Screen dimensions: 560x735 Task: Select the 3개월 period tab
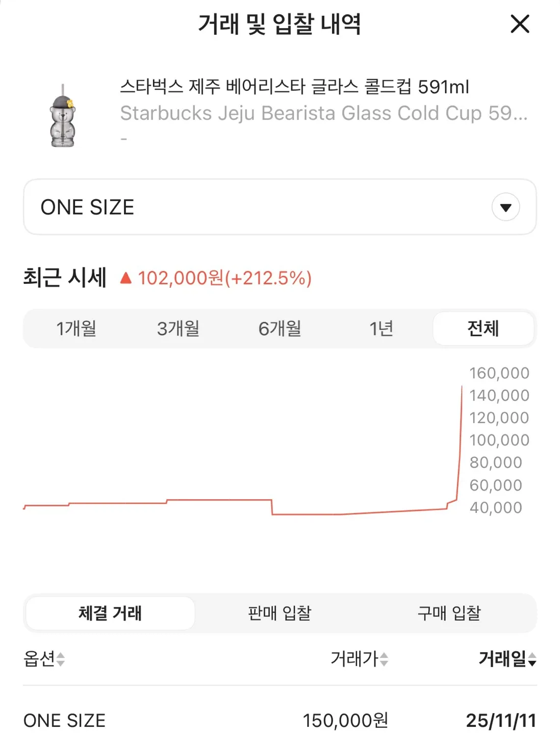point(178,329)
